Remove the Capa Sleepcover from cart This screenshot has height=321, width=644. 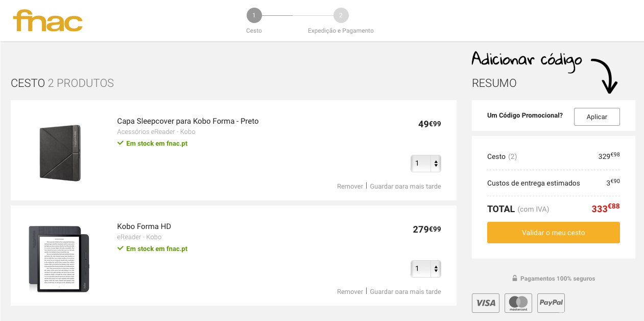pyautogui.click(x=350, y=186)
